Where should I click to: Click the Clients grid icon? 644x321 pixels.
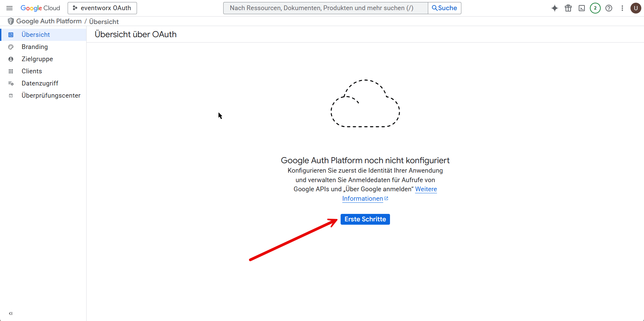coord(11,71)
